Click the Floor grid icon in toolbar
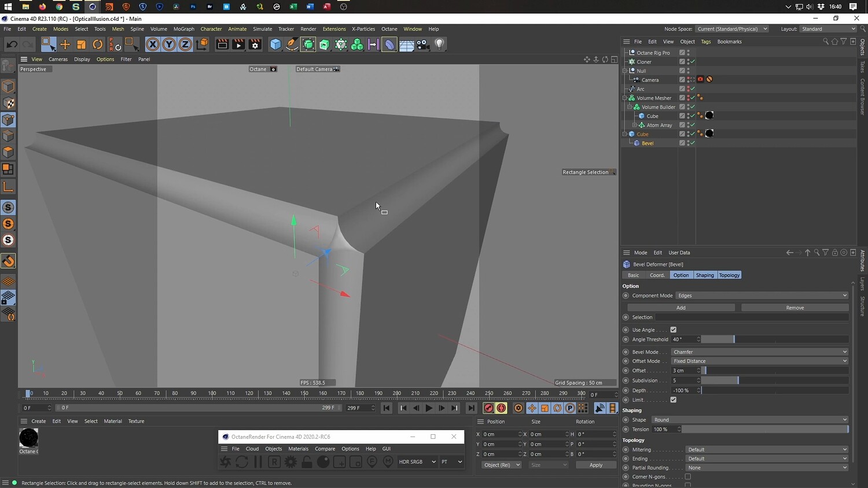 pos(406,45)
